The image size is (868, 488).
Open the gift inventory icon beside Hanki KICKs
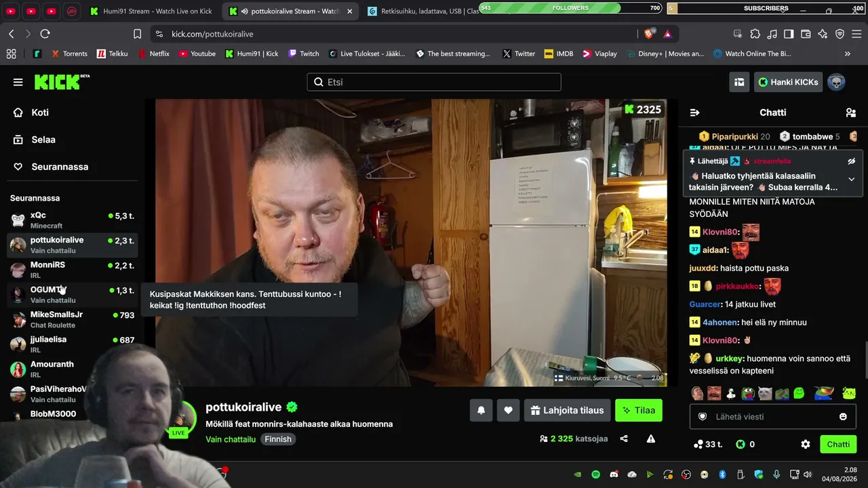click(739, 82)
